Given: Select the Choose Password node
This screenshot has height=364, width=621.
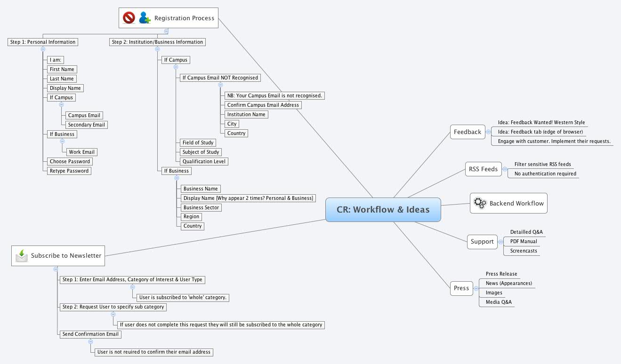Looking at the screenshot, I should pos(70,161).
